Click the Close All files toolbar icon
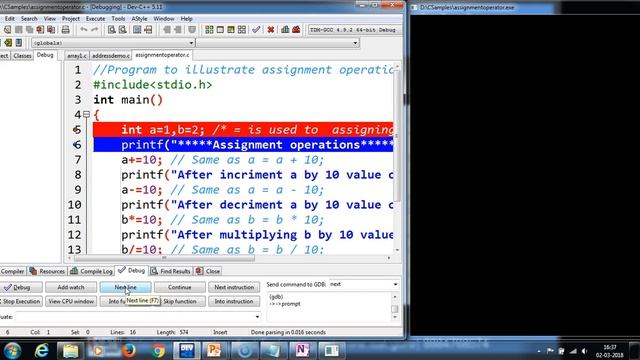 pyautogui.click(x=51, y=30)
